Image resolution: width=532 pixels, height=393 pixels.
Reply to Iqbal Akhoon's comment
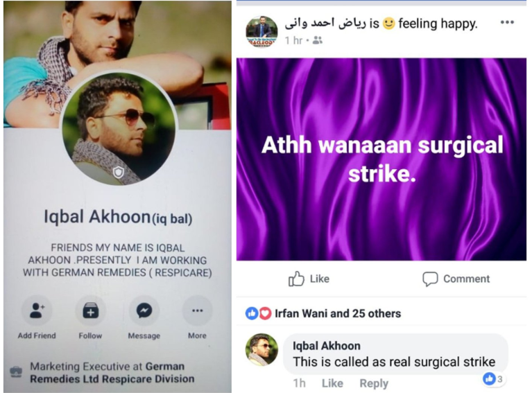[x=374, y=383]
